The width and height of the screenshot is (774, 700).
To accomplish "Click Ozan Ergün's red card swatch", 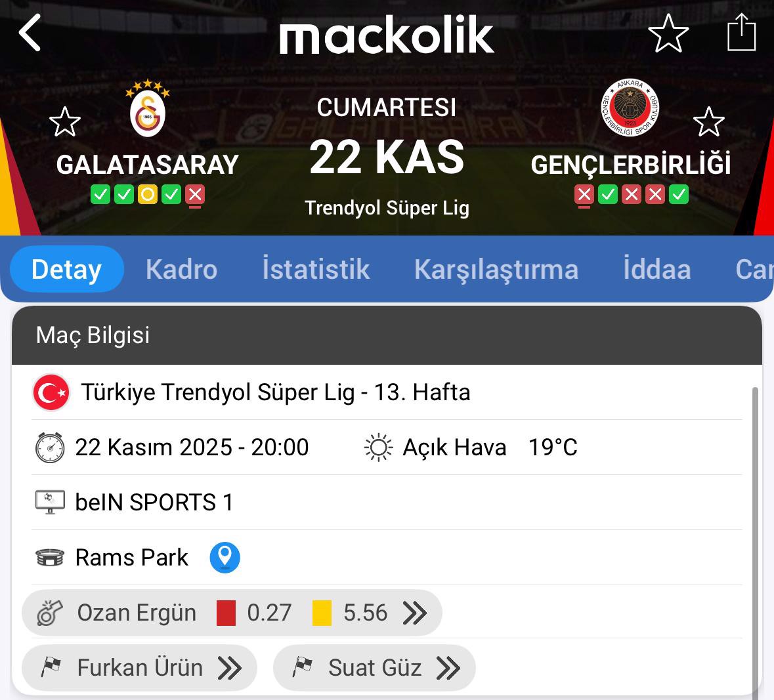I will tap(226, 613).
